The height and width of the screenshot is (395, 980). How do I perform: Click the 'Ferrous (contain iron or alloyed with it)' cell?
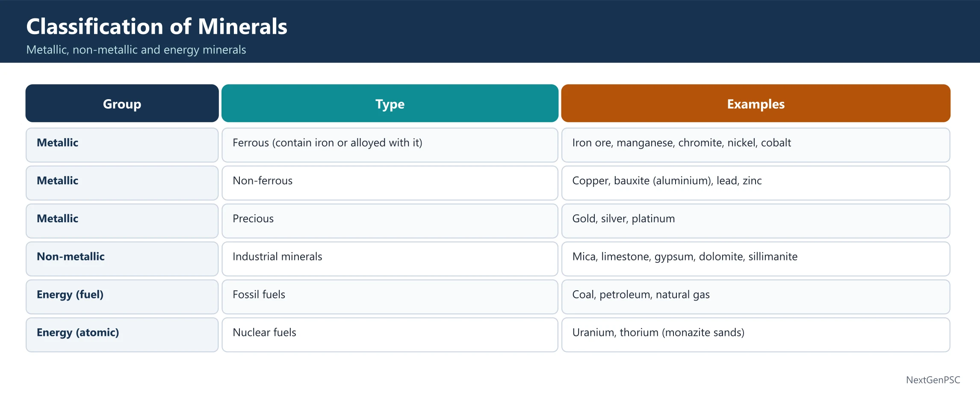(390, 145)
